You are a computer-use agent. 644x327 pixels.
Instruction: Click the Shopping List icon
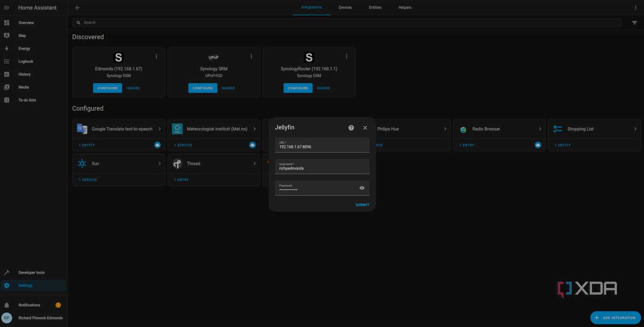click(558, 129)
